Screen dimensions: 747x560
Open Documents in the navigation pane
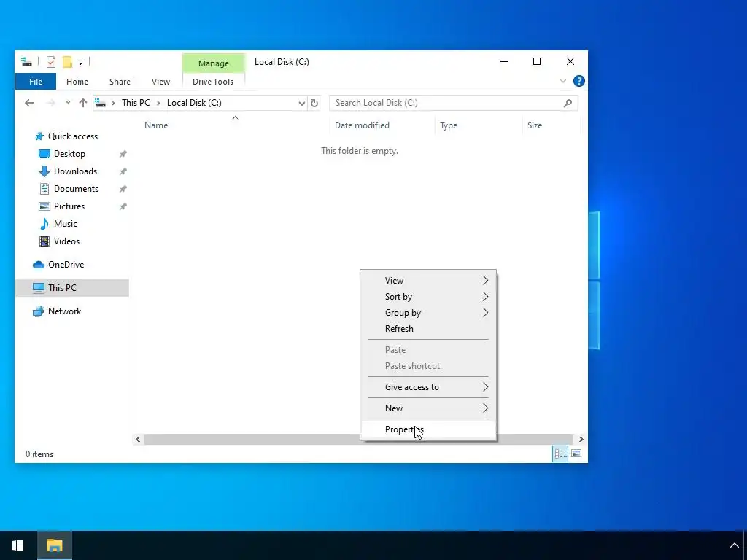76,189
